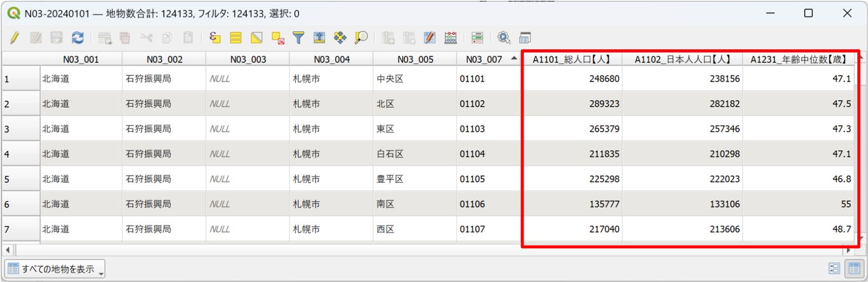
Task: Sort by the N03_002 column header
Action: click(164, 59)
